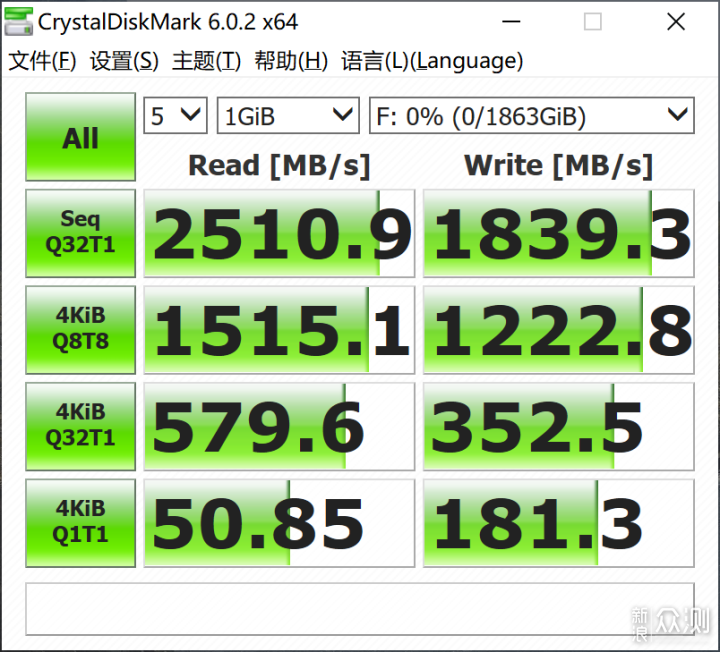Select the 4KiB Q32T1 read result 579.6
Image resolution: width=720 pixels, height=652 pixels.
[x=279, y=427]
